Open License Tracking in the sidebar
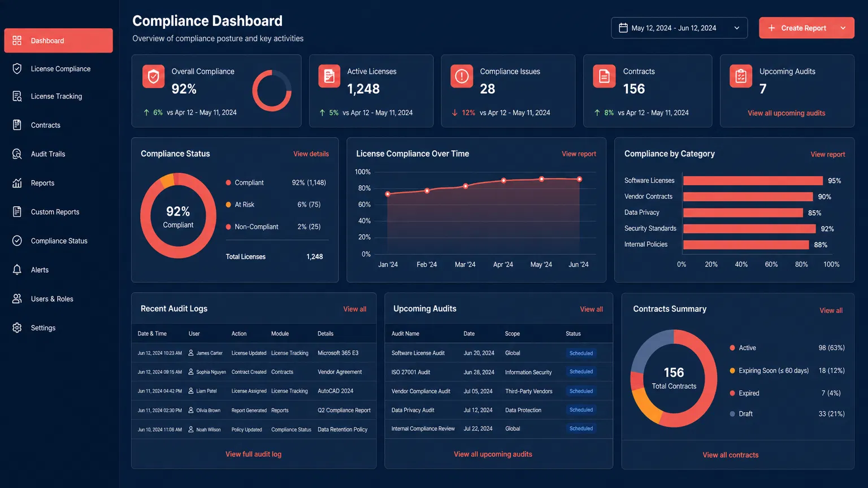Viewport: 868px width, 488px height. 57,97
